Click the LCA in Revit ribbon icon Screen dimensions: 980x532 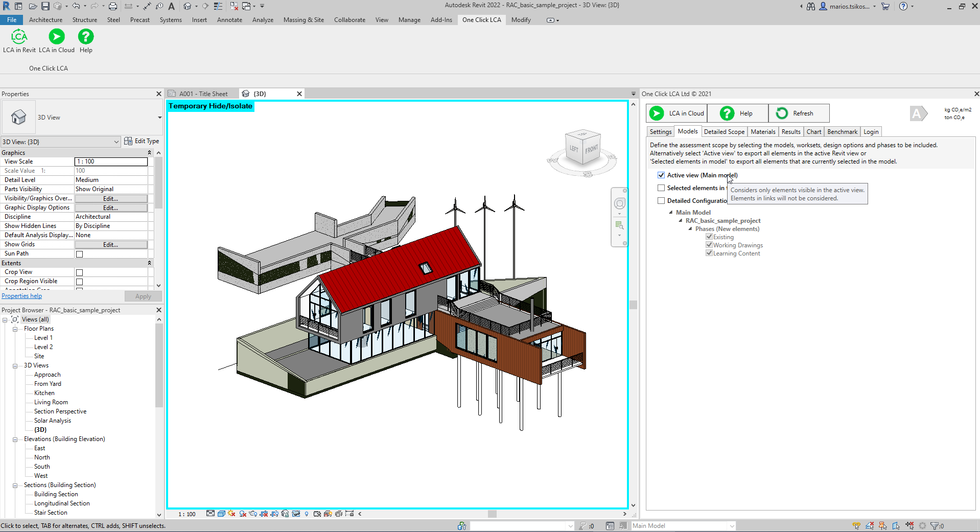point(19,37)
